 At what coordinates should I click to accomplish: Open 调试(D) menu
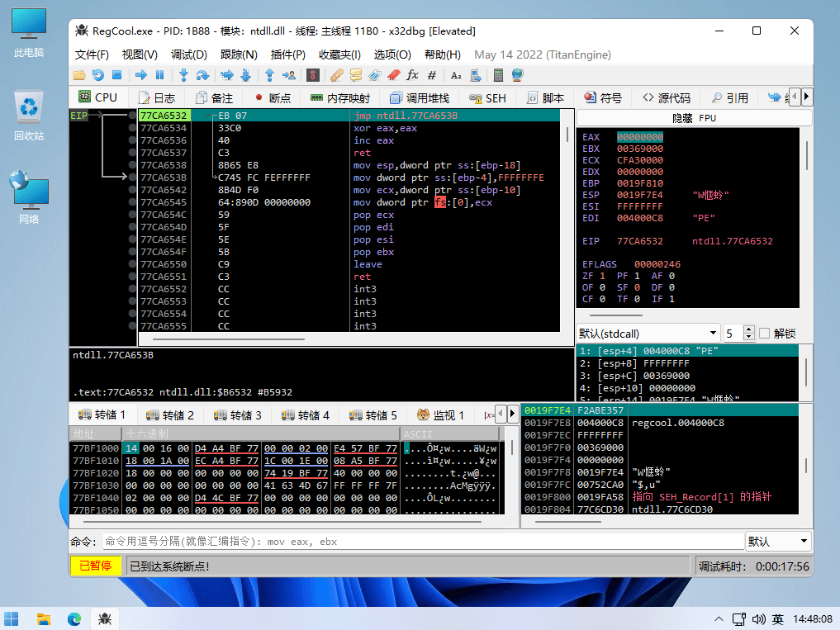coord(188,54)
